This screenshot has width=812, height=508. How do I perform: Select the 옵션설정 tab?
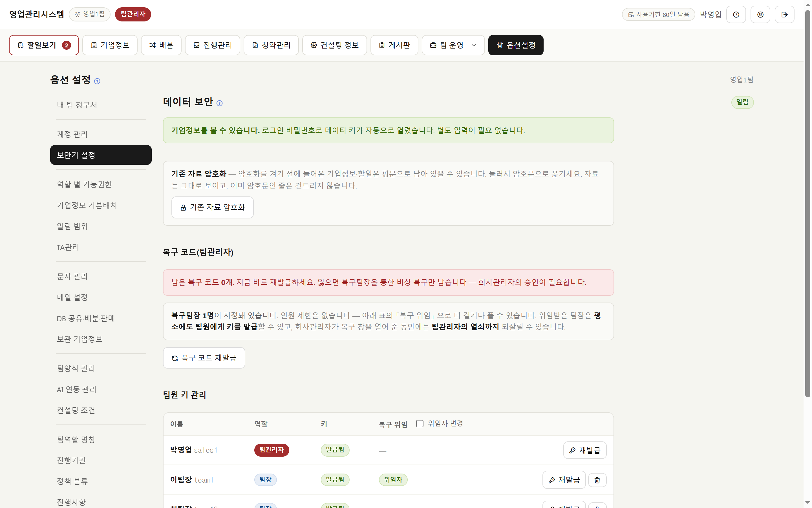point(516,45)
